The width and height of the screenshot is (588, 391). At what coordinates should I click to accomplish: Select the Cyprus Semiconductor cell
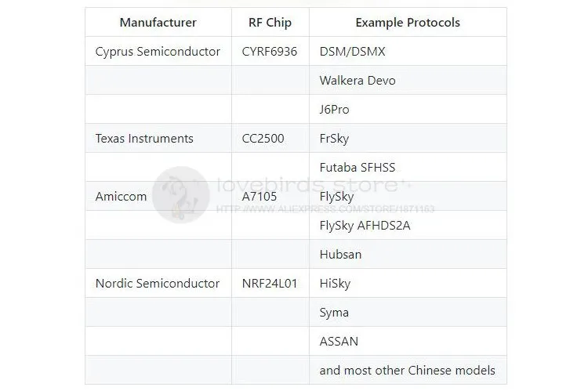click(x=158, y=51)
